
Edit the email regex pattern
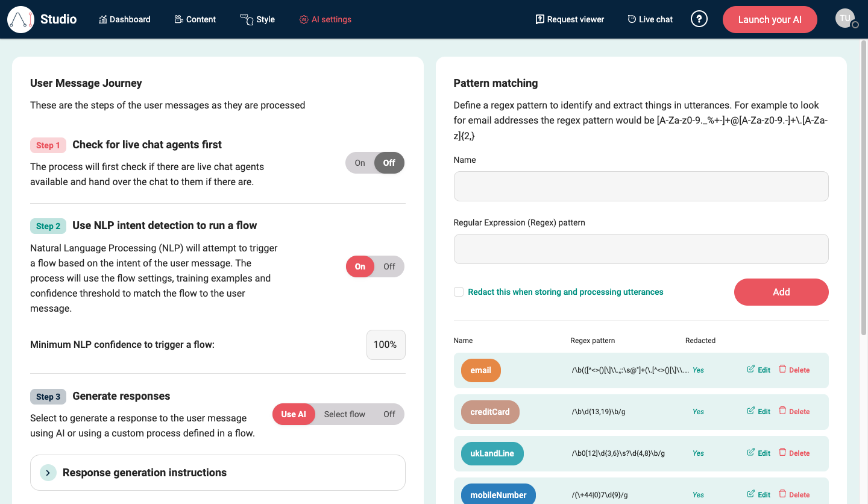(758, 370)
